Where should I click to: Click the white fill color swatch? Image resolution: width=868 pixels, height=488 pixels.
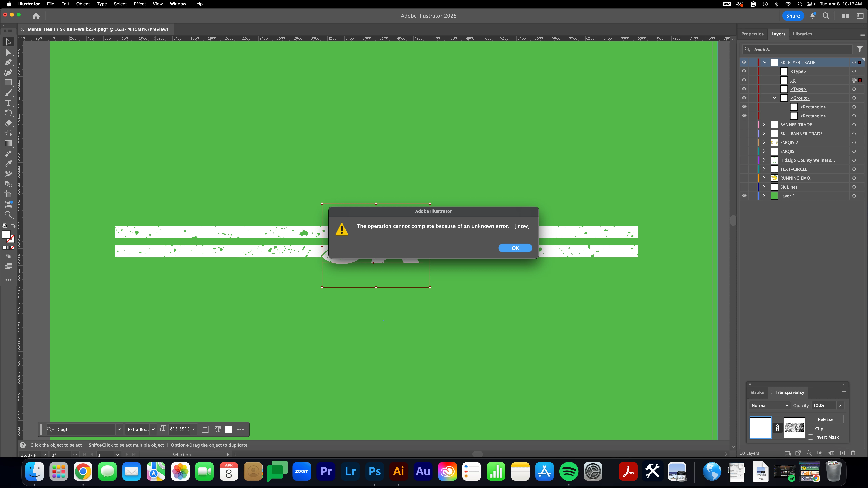point(6,235)
